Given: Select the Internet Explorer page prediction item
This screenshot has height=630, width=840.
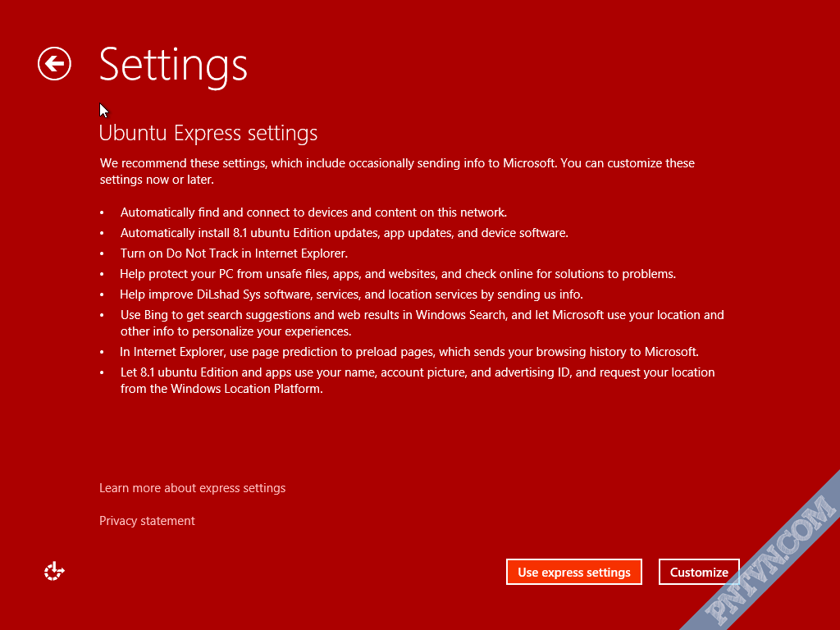Looking at the screenshot, I should click(409, 352).
